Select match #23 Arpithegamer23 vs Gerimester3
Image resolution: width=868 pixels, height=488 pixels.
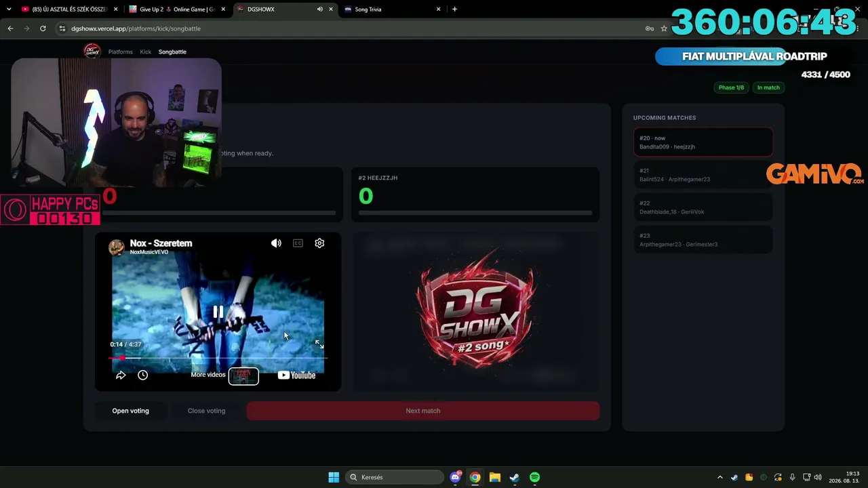coord(703,240)
